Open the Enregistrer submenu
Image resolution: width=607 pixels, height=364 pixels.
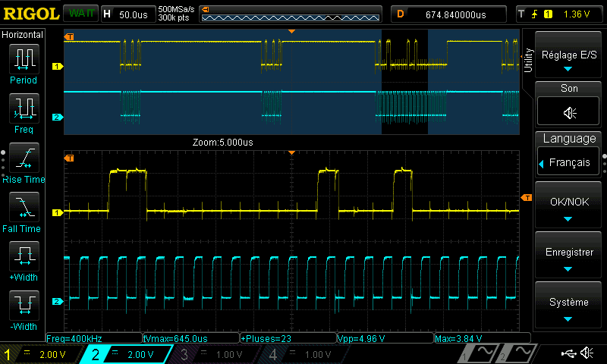point(568,256)
